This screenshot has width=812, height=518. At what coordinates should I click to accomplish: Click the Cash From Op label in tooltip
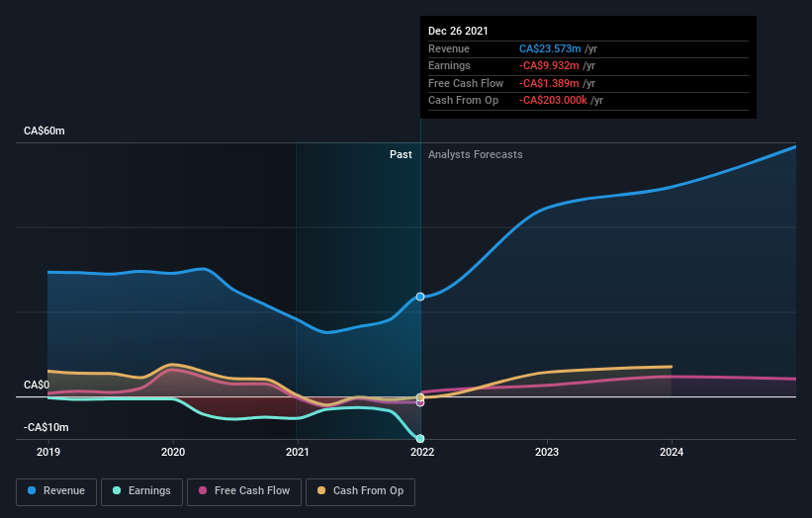point(464,101)
